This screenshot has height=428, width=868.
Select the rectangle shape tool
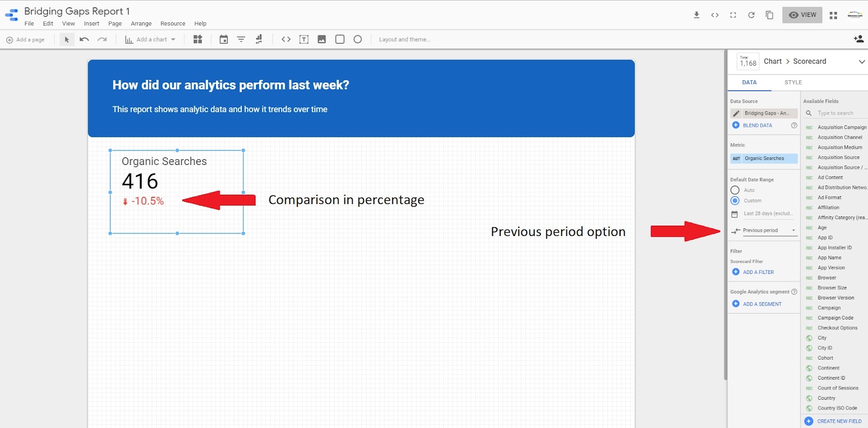(x=340, y=40)
